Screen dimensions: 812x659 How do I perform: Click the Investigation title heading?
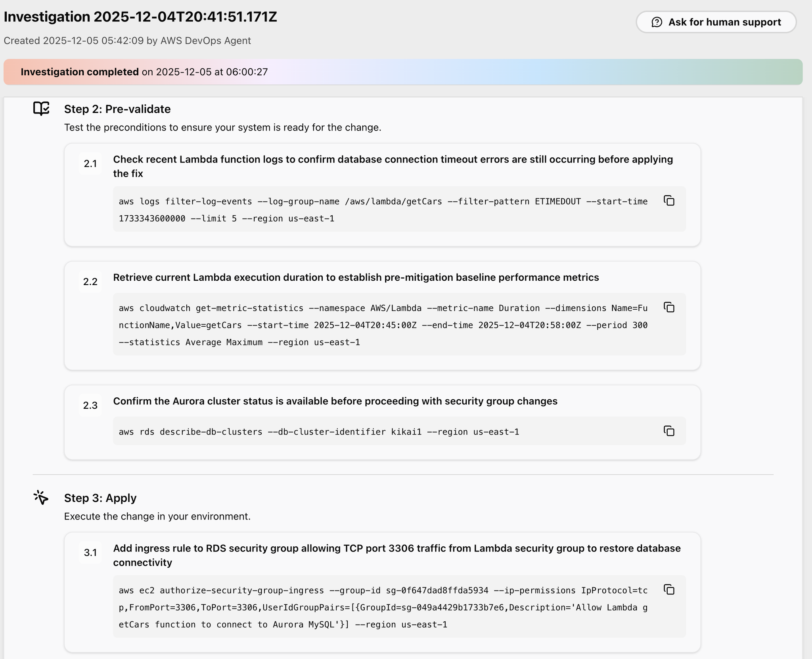point(140,17)
